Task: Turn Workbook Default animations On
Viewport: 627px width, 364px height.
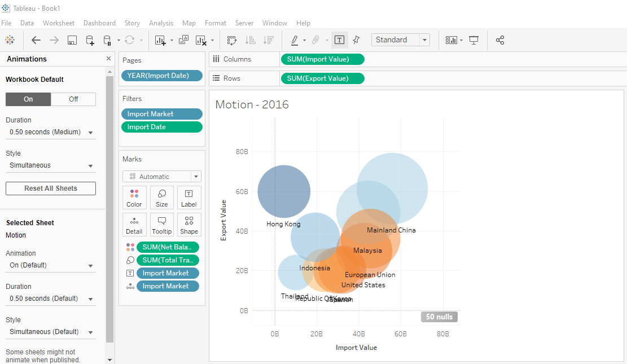Action: click(x=28, y=99)
